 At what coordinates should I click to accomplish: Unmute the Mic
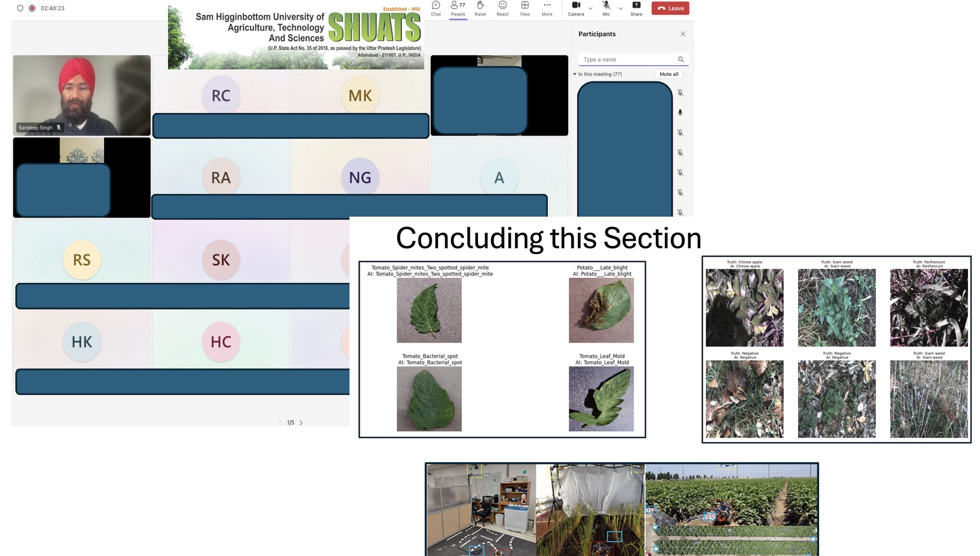[x=606, y=8]
